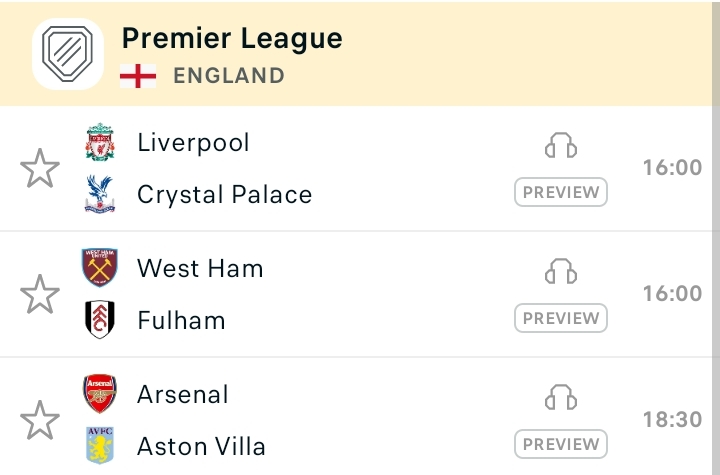Click the vertical scrollbar on the right
This screenshot has width=720, height=475.
pyautogui.click(x=716, y=238)
